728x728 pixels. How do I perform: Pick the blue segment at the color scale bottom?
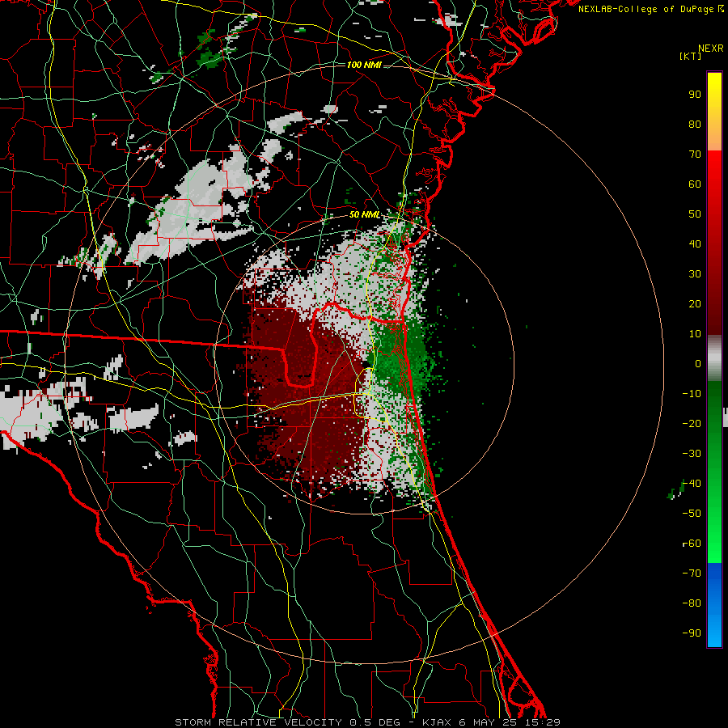(714, 605)
